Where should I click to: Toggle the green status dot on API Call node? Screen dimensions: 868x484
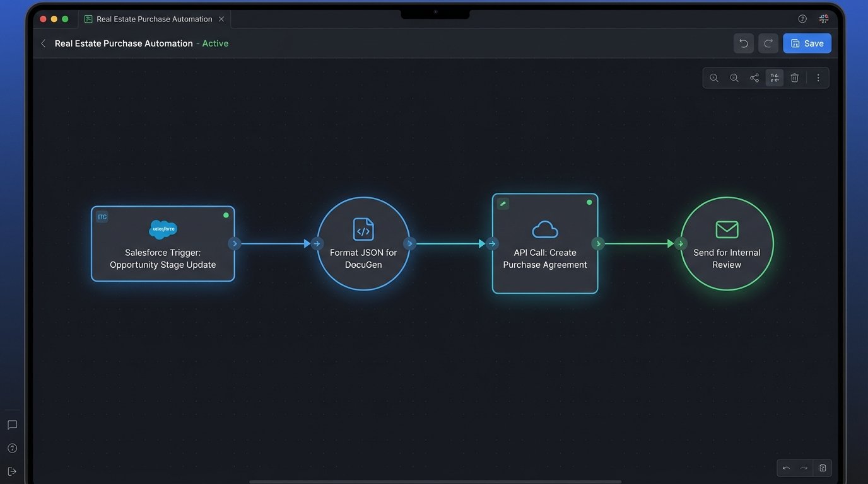click(589, 202)
